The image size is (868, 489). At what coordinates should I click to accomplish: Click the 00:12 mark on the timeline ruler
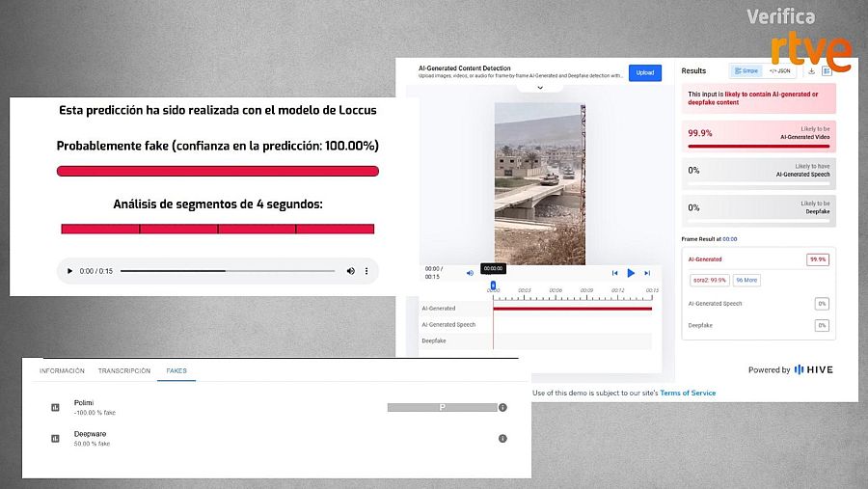coord(617,290)
